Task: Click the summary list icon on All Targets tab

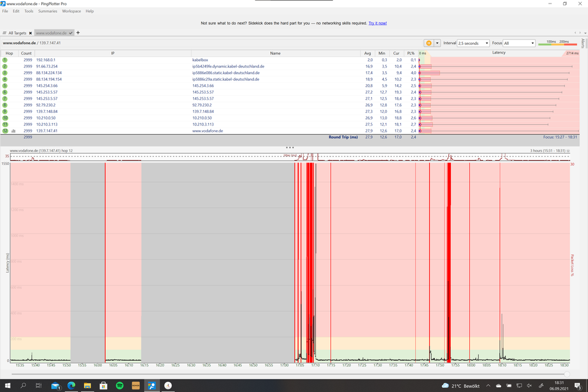Action: 5,33
